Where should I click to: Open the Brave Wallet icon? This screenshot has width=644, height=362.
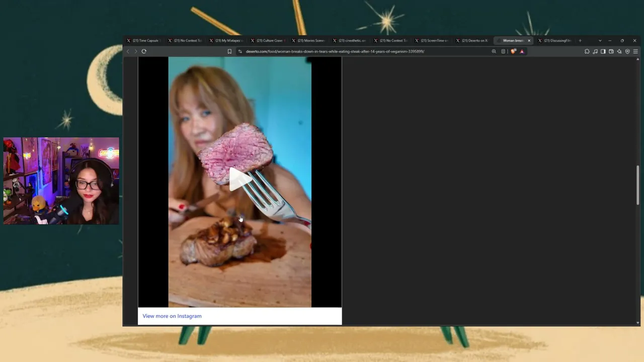(x=611, y=51)
